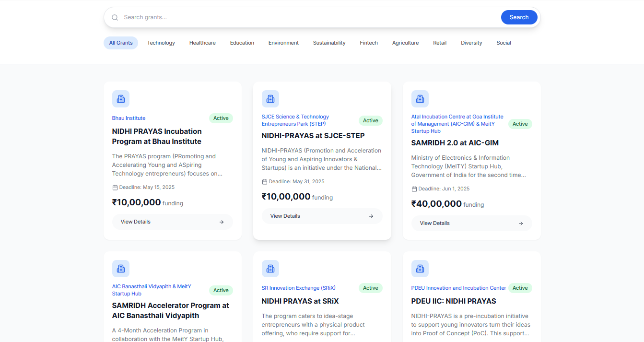Click the calendar icon beside Deadline: Jun 1, 2025

coord(414,189)
